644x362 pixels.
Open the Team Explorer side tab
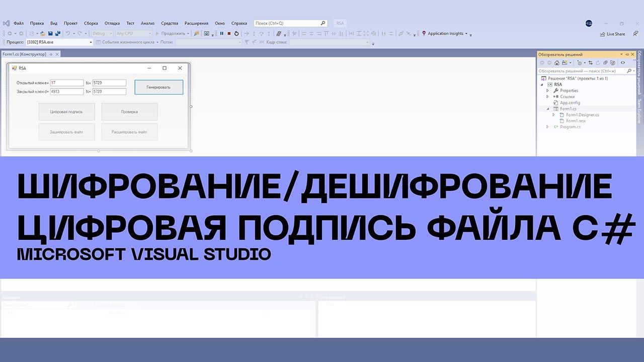click(640, 111)
